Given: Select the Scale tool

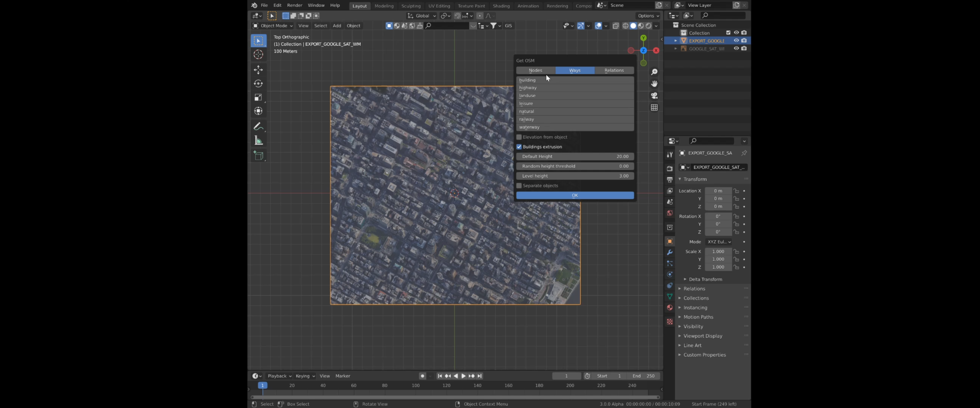Looking at the screenshot, I should tap(258, 97).
